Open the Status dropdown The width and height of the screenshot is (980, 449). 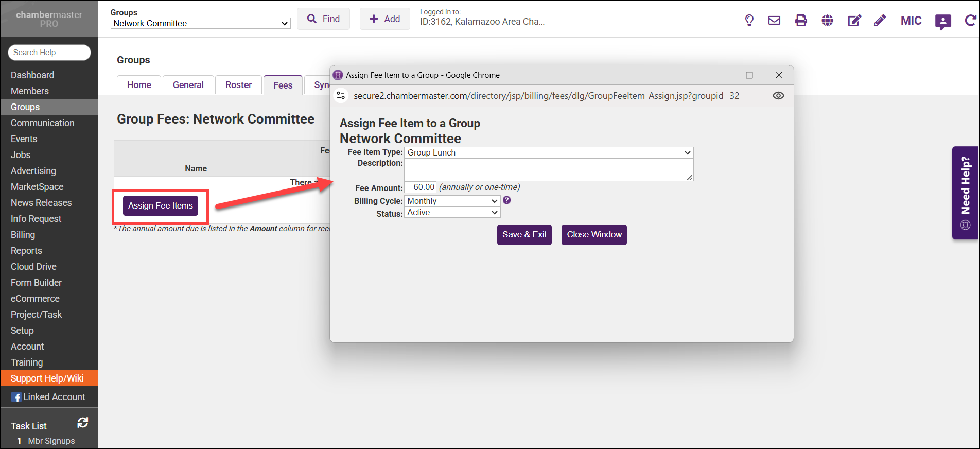click(x=452, y=213)
